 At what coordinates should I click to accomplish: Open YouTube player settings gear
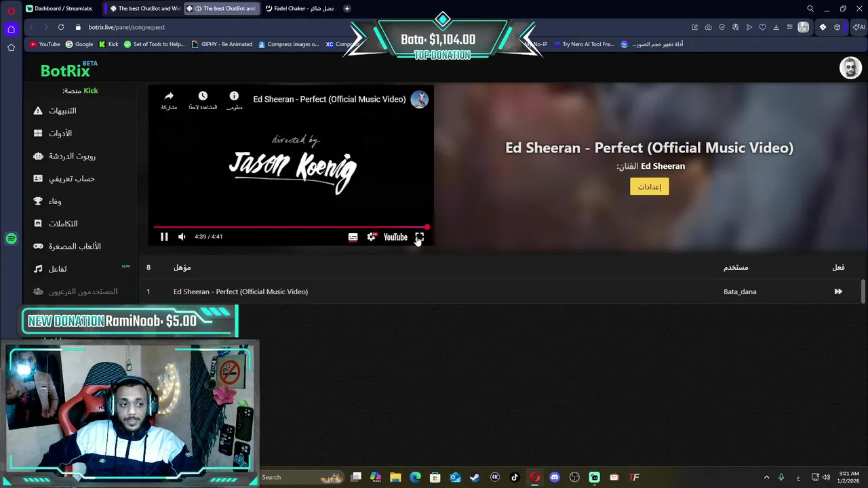pyautogui.click(x=371, y=237)
